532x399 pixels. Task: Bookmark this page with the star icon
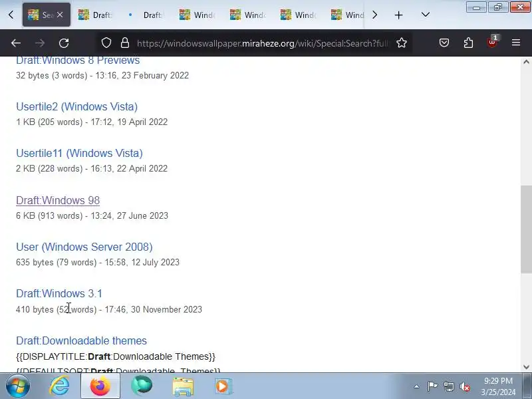click(402, 43)
